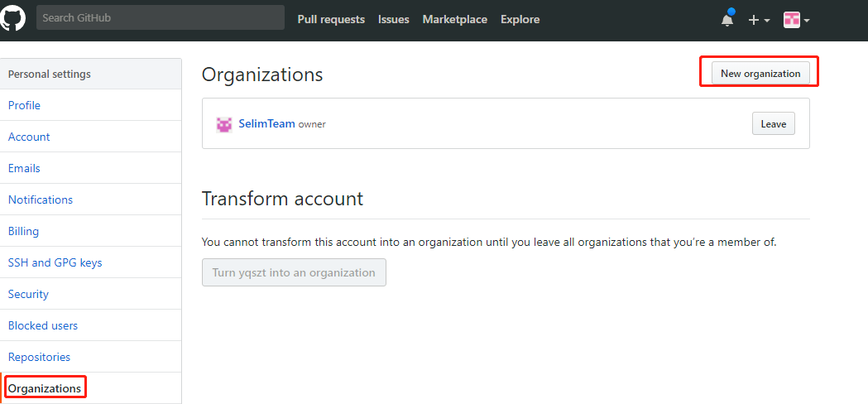The width and height of the screenshot is (868, 404).
Task: Select Billing in the sidebar
Action: pos(23,231)
